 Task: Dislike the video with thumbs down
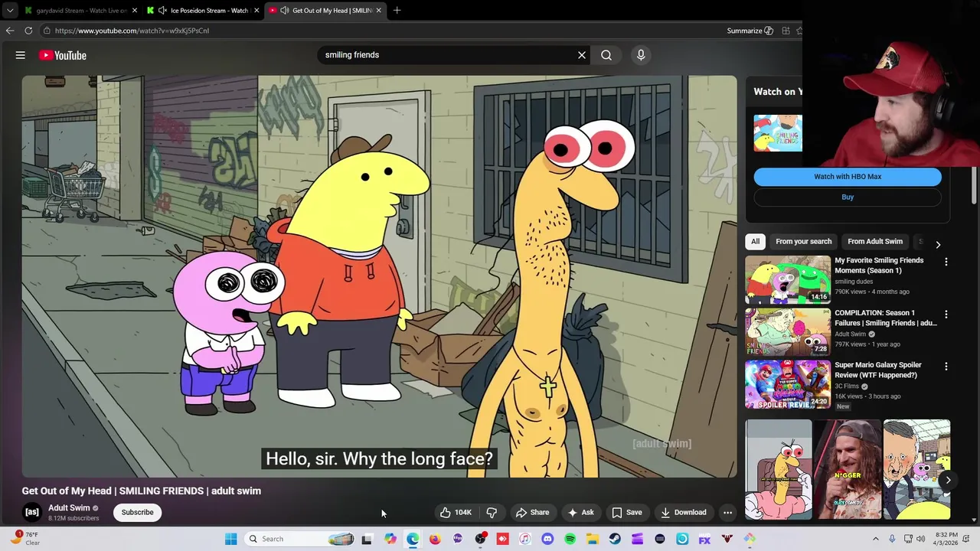[x=492, y=512]
